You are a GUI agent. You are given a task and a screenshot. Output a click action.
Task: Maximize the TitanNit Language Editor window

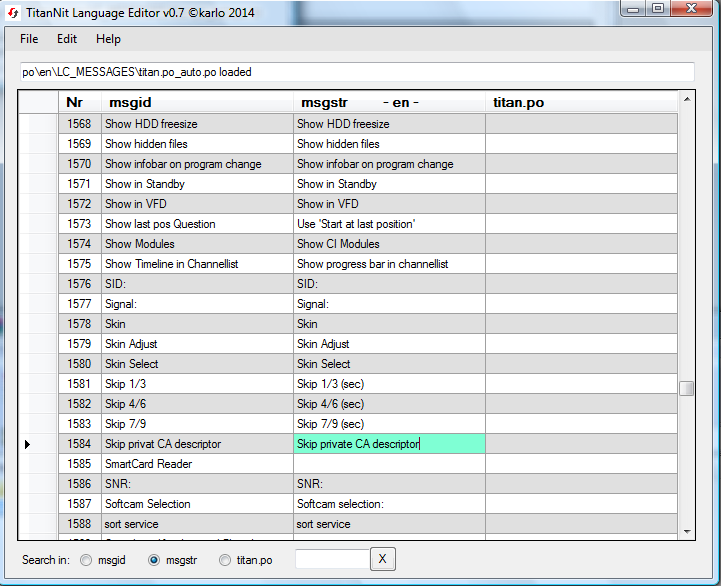pos(658,9)
